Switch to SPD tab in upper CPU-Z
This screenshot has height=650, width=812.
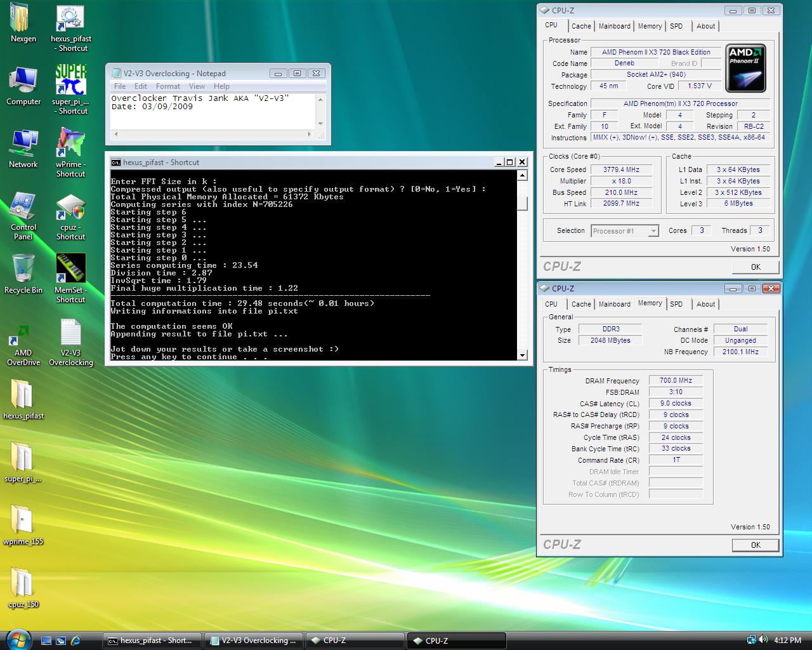(676, 26)
